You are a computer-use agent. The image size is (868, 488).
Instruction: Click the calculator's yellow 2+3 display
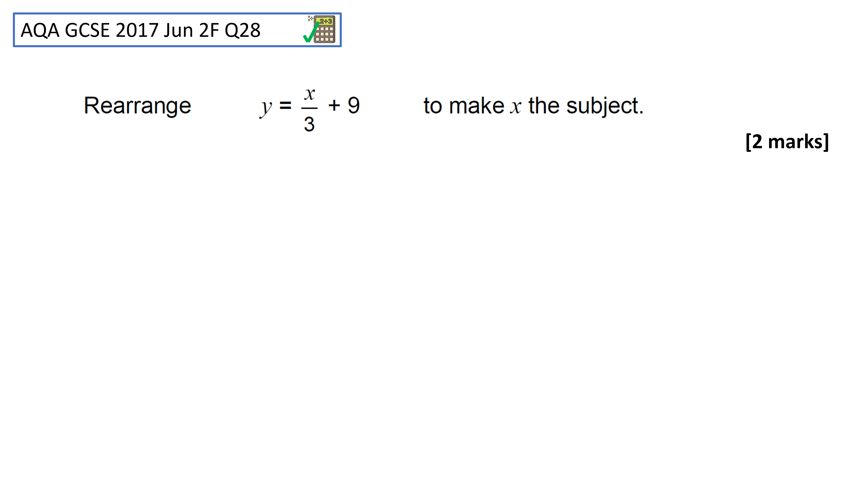[x=325, y=21]
